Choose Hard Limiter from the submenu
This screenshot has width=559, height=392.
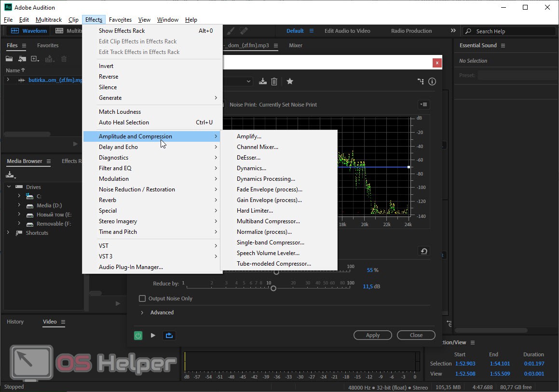coord(255,211)
